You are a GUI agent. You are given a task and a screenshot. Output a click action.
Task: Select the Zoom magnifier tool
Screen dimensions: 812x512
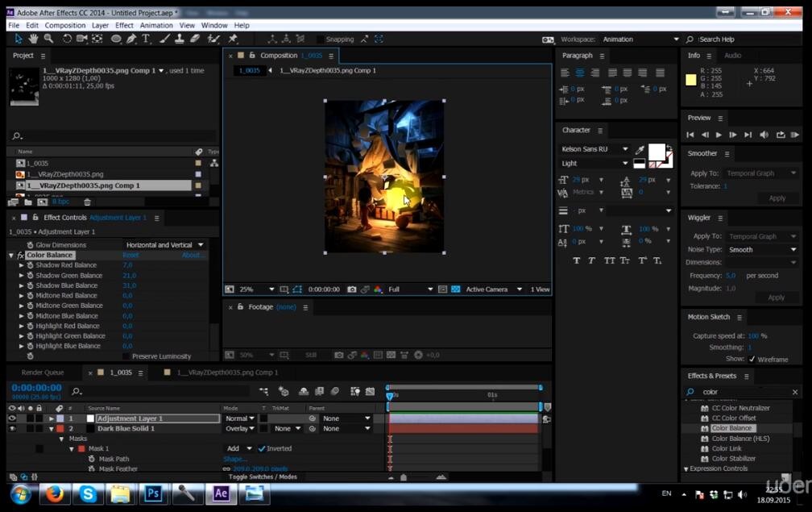pos(48,39)
